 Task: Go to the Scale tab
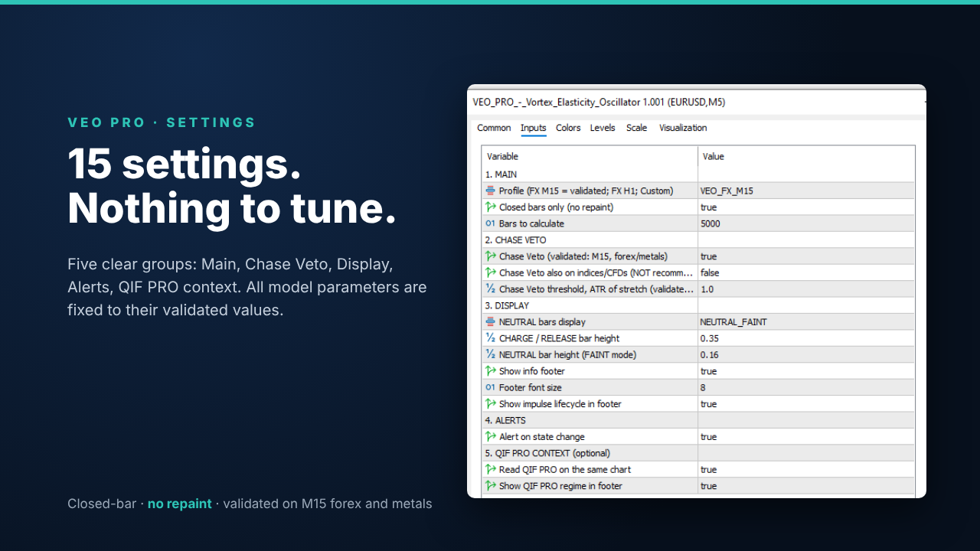click(636, 128)
